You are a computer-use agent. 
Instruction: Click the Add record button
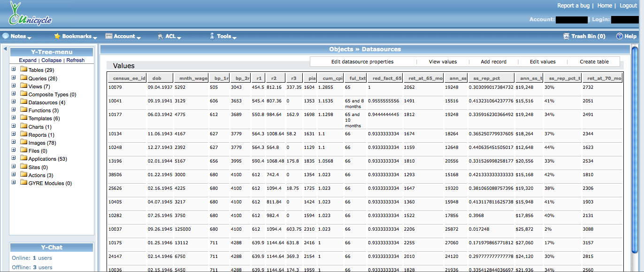pos(493,62)
